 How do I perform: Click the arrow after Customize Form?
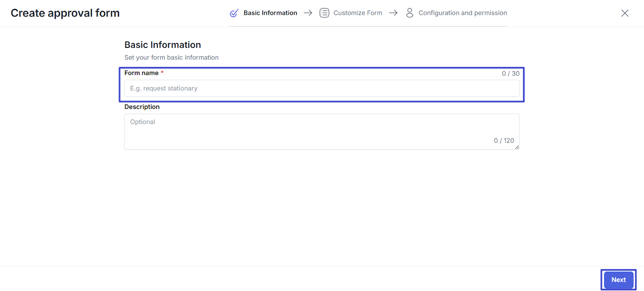tap(393, 13)
